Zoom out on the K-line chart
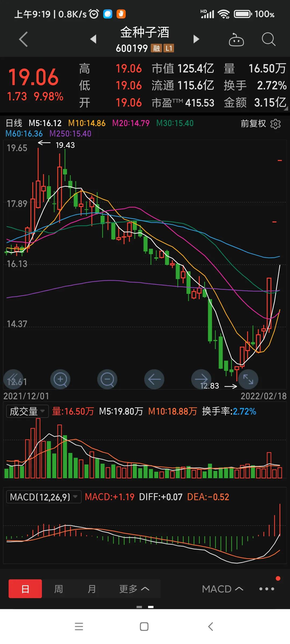The image size is (290, 644). (107, 379)
